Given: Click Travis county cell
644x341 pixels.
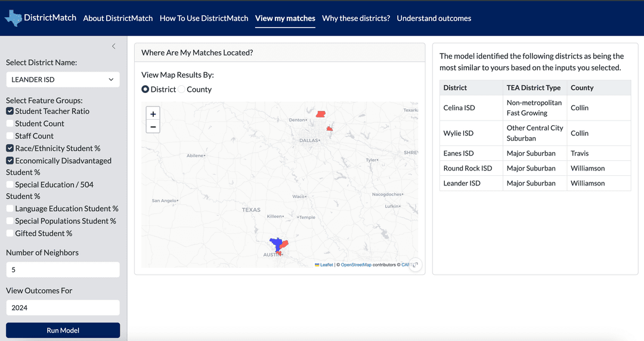Looking at the screenshot, I should coord(599,153).
